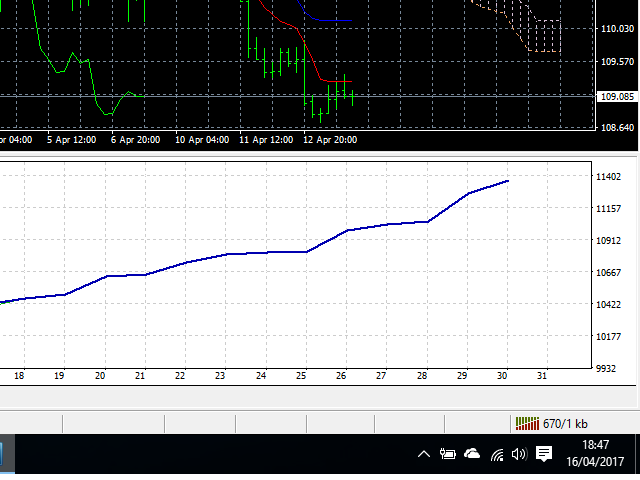Click the balance curve endpoint near 30

508,181
